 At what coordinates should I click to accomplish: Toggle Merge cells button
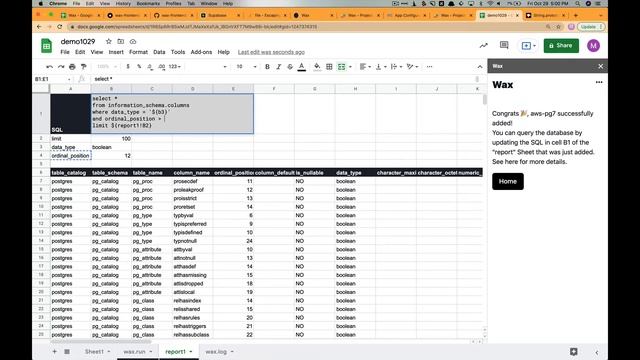pos(342,67)
